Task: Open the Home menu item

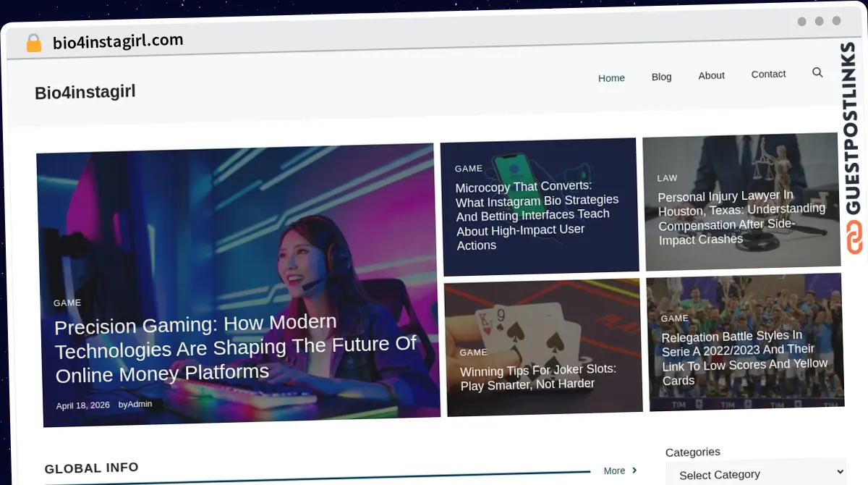Action: pyautogui.click(x=611, y=78)
